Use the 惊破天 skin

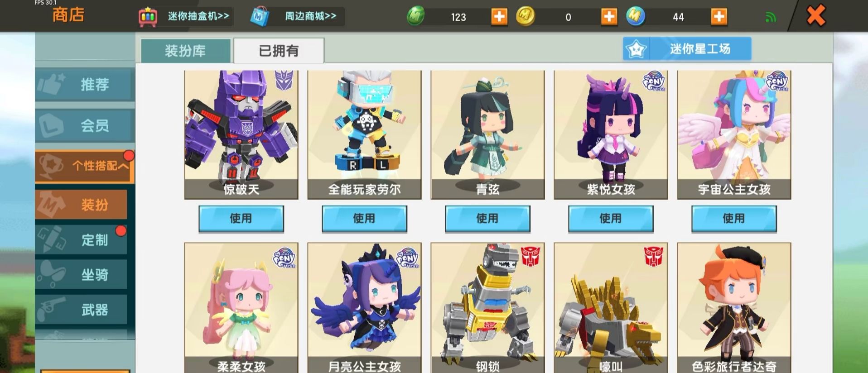pyautogui.click(x=241, y=219)
